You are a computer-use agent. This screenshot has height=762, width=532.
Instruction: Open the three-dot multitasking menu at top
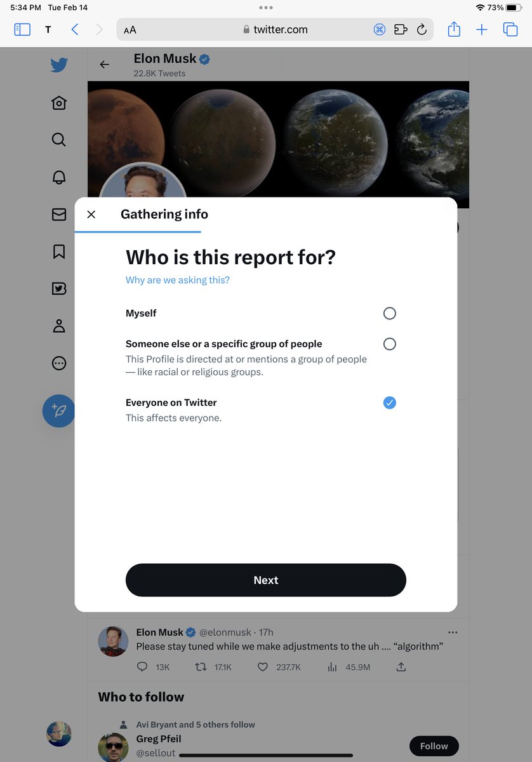tap(266, 8)
